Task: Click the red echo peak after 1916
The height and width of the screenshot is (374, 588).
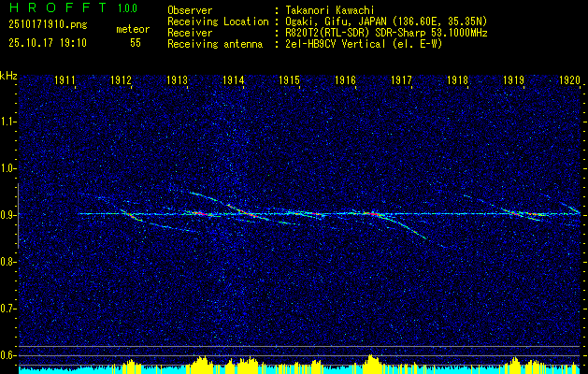Action: pos(372,214)
